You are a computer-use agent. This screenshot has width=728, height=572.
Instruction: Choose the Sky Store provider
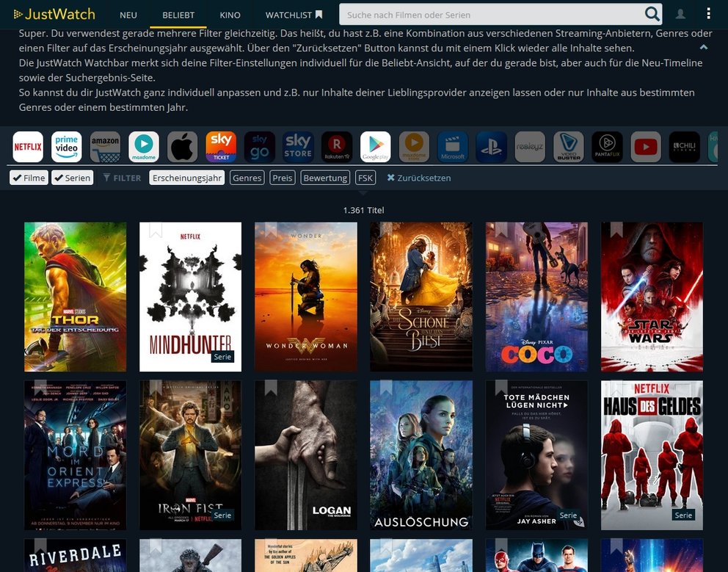pos(298,147)
